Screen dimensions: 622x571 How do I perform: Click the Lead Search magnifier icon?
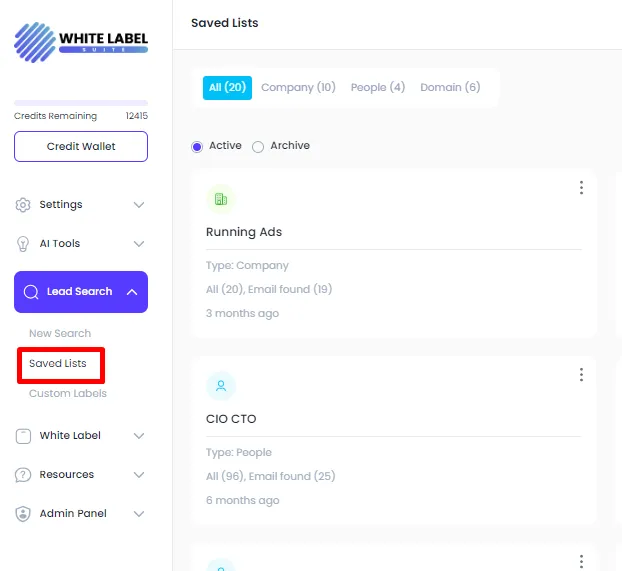pyautogui.click(x=31, y=292)
